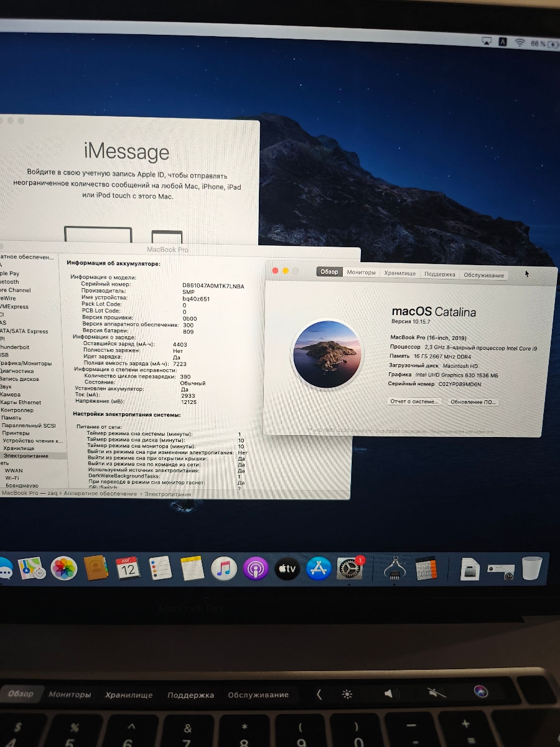This screenshot has width=560, height=747.
Task: Click System Information calipers Dock icon
Action: [394, 568]
